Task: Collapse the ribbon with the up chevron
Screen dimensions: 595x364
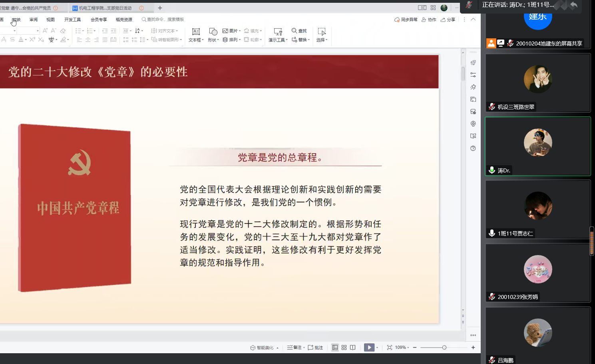Action: point(473,19)
